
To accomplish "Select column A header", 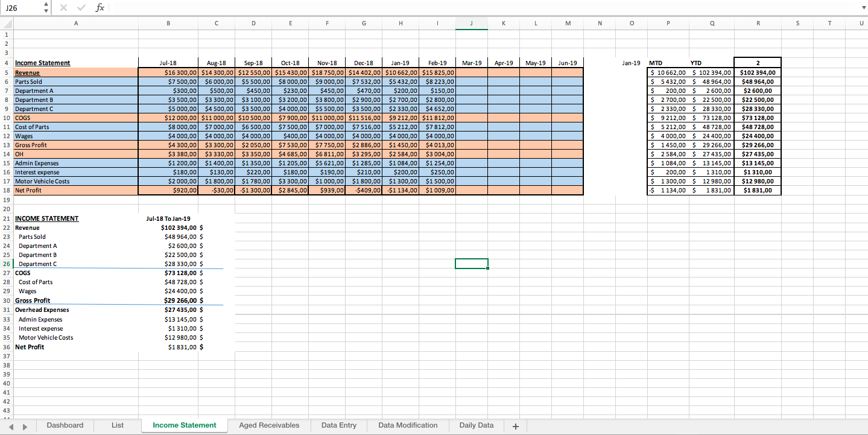I will [76, 23].
